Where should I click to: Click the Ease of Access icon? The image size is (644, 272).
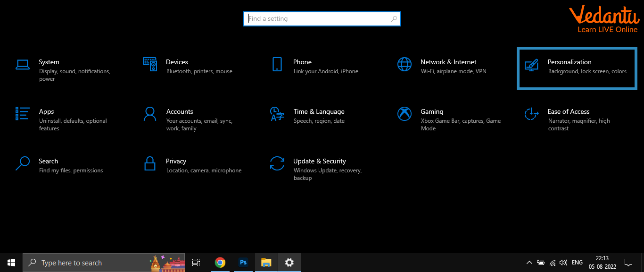pyautogui.click(x=531, y=114)
